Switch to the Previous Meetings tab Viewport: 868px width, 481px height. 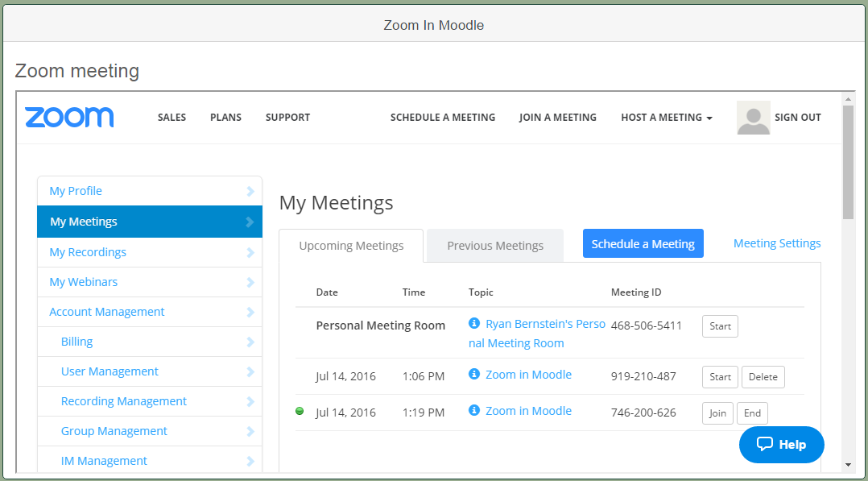(x=495, y=246)
